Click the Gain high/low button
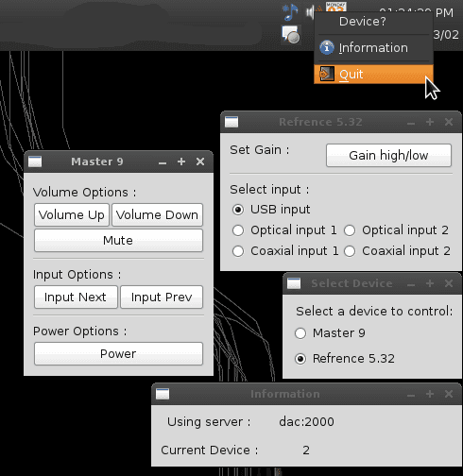Viewport: 463px width, 476px height. coord(388,156)
